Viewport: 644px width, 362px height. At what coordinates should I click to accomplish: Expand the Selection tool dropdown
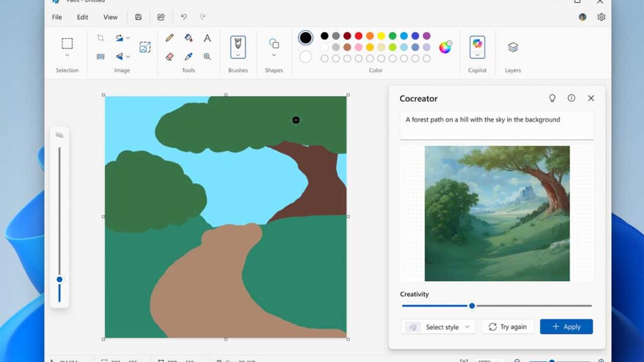(x=67, y=55)
